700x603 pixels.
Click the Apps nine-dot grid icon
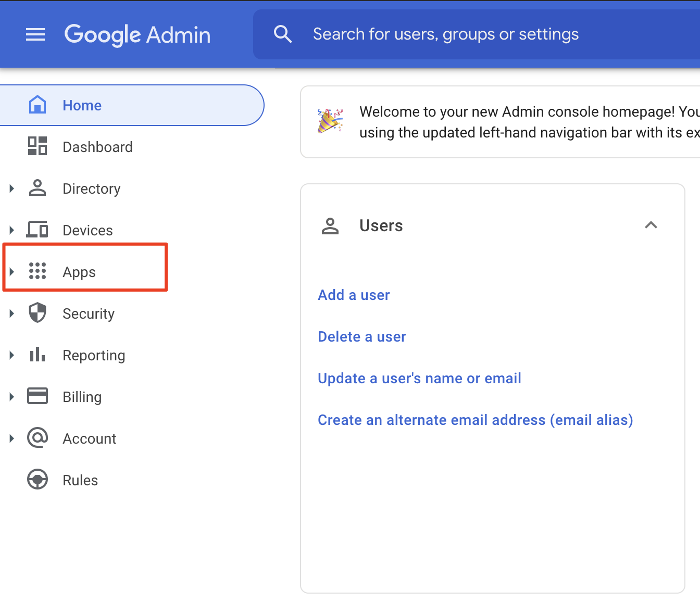(37, 271)
